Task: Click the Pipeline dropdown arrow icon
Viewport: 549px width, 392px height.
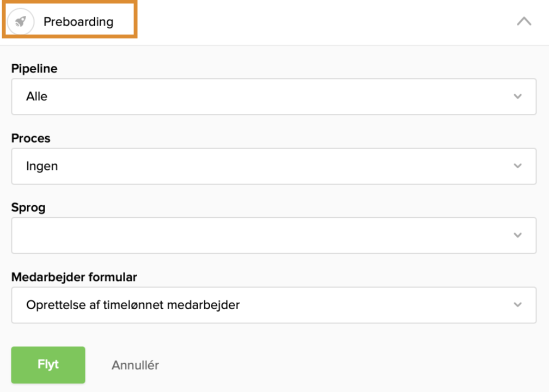Action: 517,96
